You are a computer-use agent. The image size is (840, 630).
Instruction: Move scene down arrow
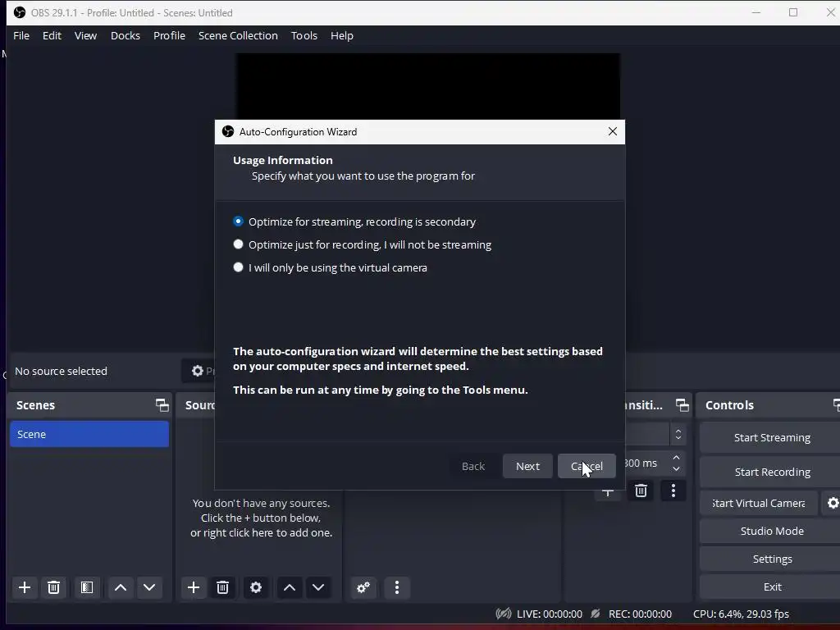149,587
